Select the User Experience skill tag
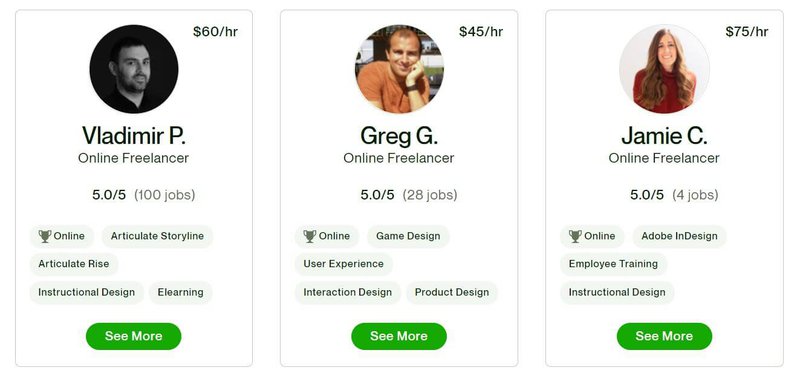800x376 pixels. [343, 264]
